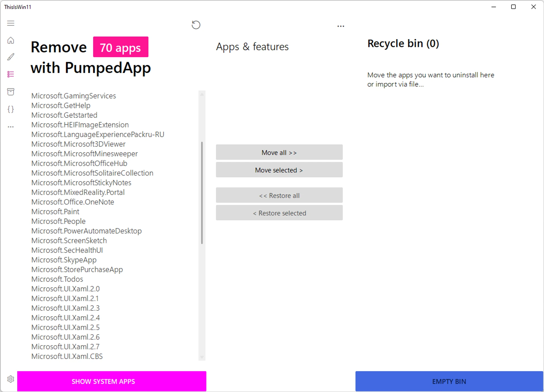The height and width of the screenshot is (392, 544).
Task: Select Microsoft.Todos in the list
Action: coord(57,279)
